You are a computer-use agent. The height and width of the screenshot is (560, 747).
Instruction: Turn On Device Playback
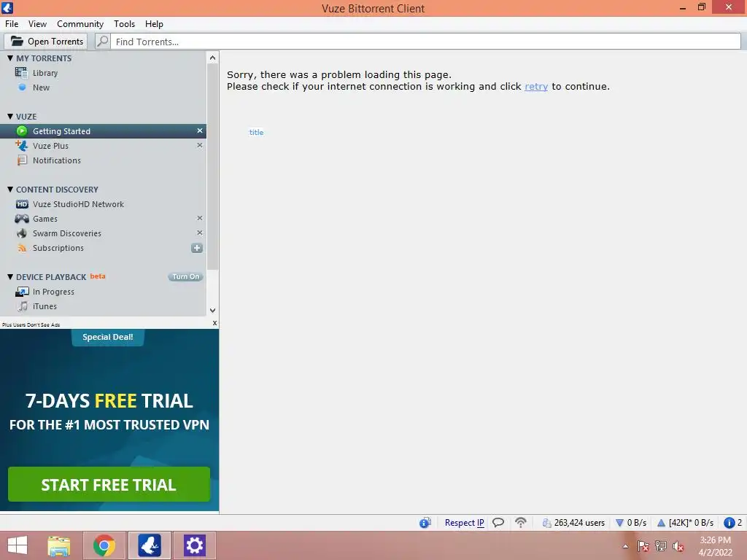(186, 276)
